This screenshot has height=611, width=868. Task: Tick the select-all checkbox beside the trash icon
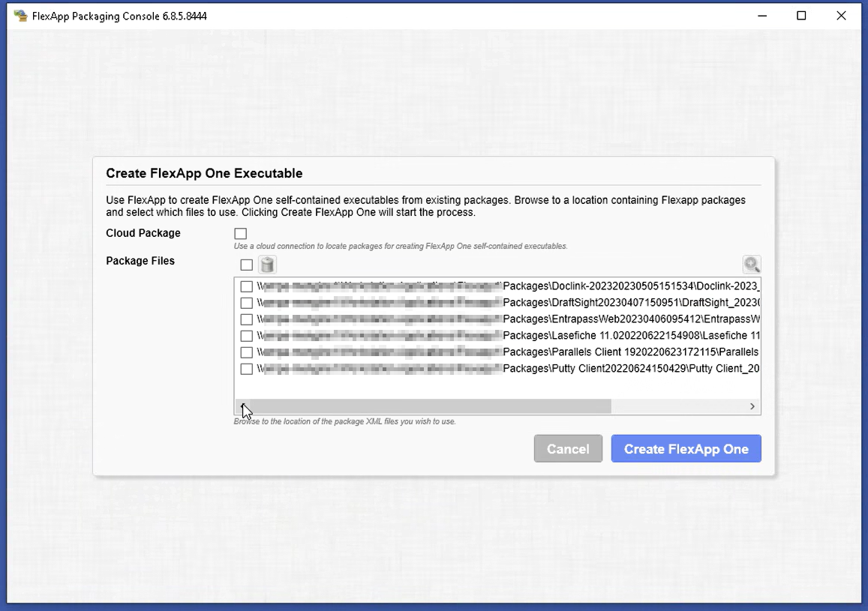pyautogui.click(x=246, y=265)
